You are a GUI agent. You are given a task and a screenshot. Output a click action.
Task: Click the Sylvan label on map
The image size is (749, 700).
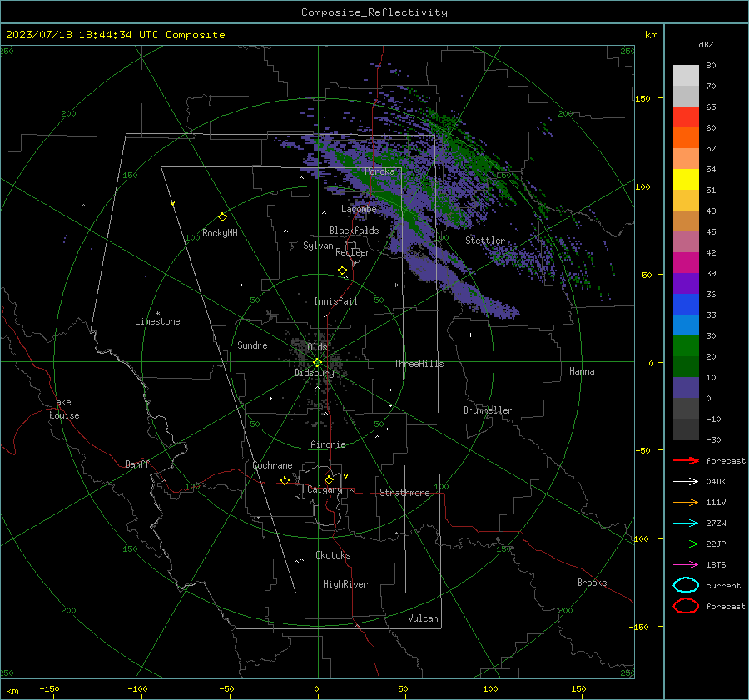(x=318, y=246)
